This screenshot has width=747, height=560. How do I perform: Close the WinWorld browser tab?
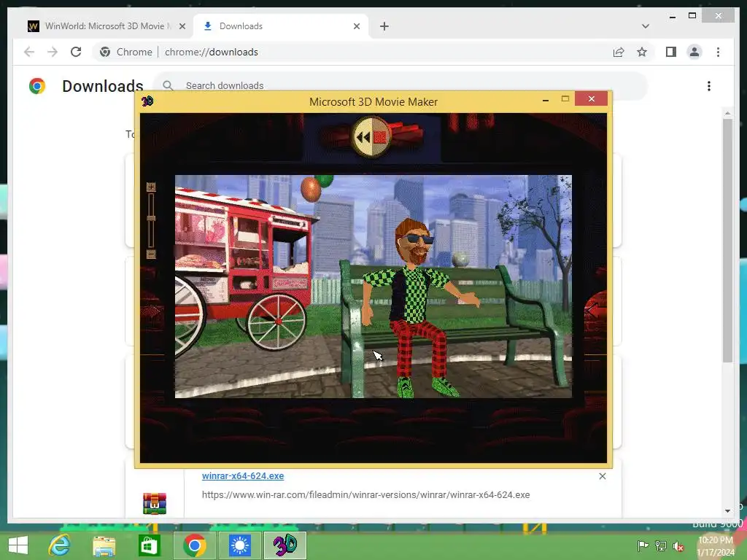tap(182, 26)
